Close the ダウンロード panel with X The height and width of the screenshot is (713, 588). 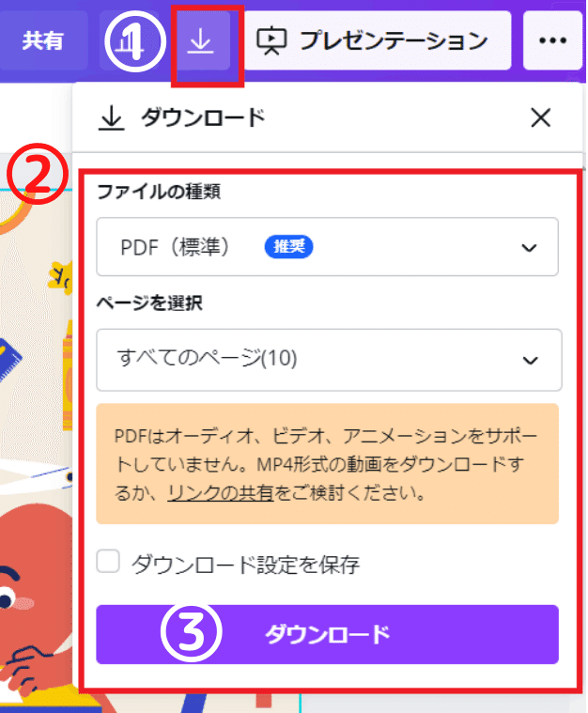(x=541, y=117)
